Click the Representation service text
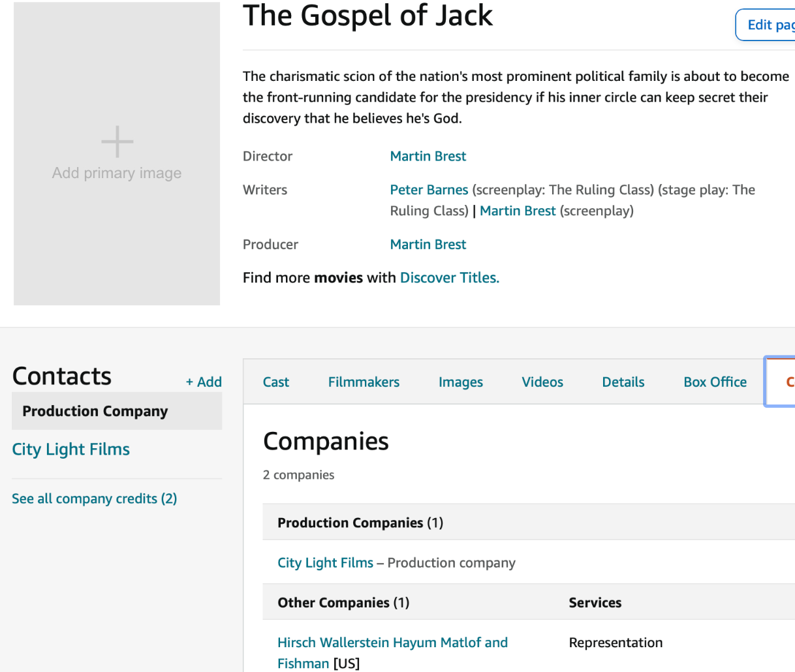The height and width of the screenshot is (672, 795). pos(616,643)
